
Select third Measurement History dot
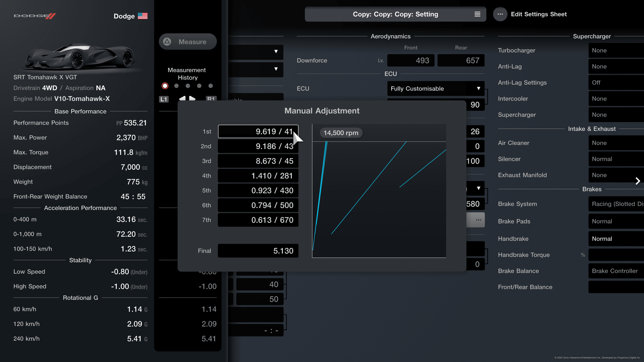point(188,86)
